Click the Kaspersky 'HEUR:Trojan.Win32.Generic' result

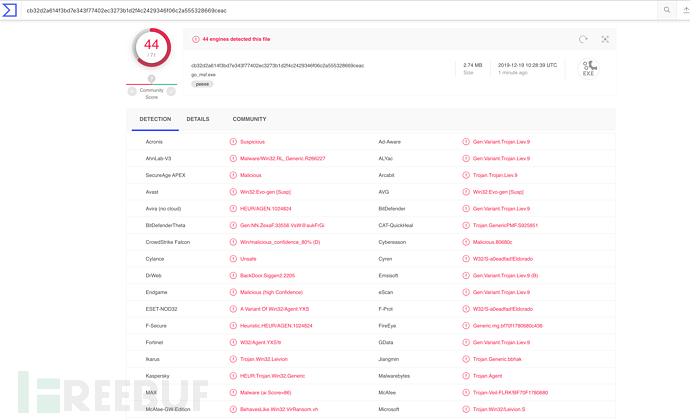272,376
